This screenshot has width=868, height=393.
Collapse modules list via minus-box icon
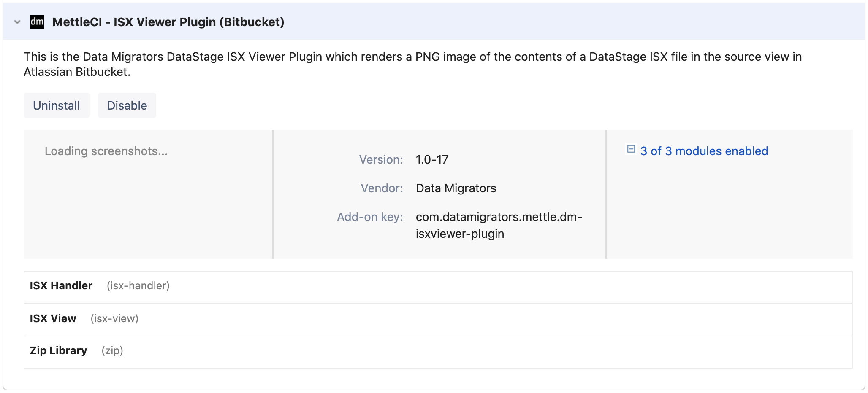coord(631,149)
